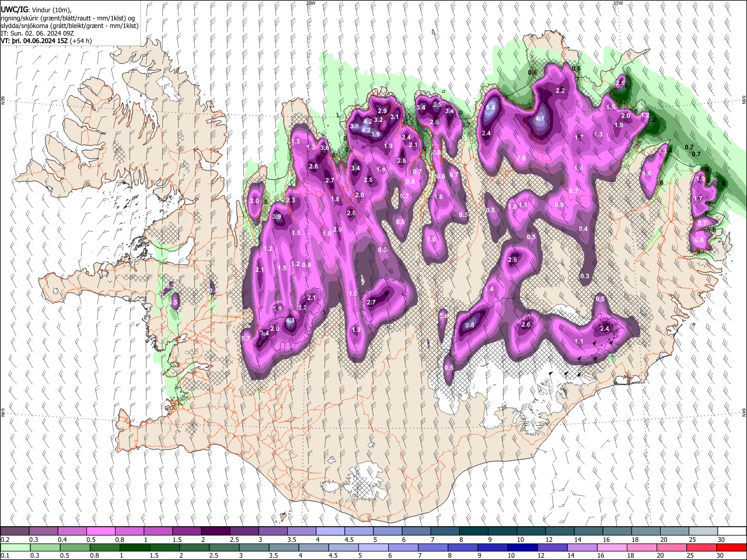Select the pale gray 25–30 swatch in the upper legend
The width and height of the screenshot is (747, 560).
[702, 531]
